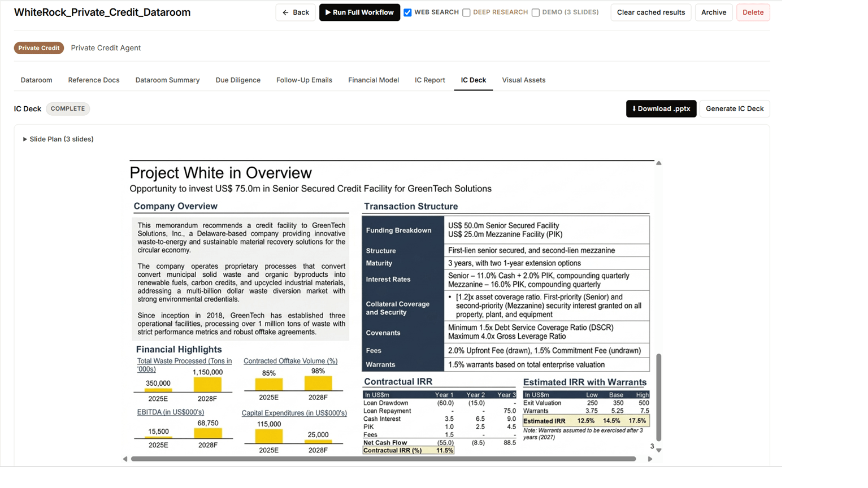Click the '1,150,000' bar value label
The width and height of the screenshot is (868, 488).
point(208,372)
